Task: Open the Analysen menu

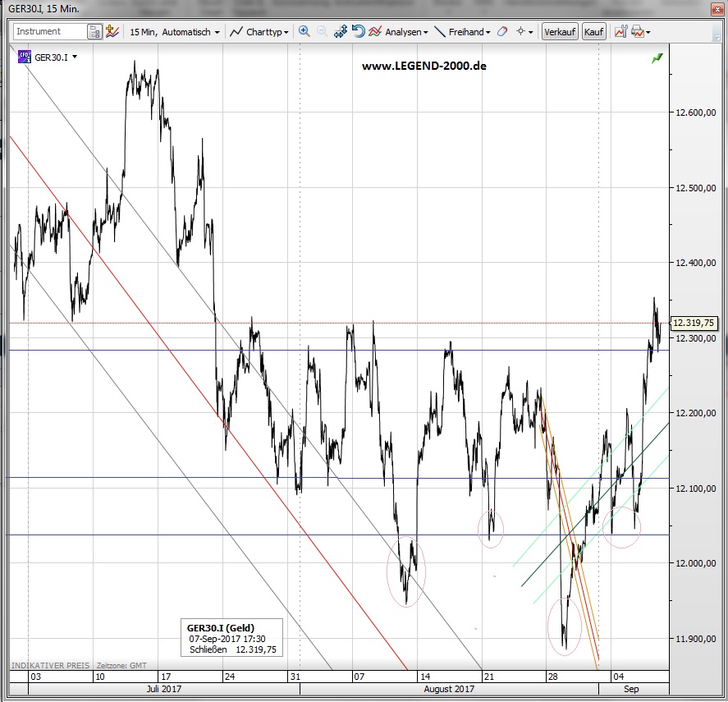Action: 399,32
